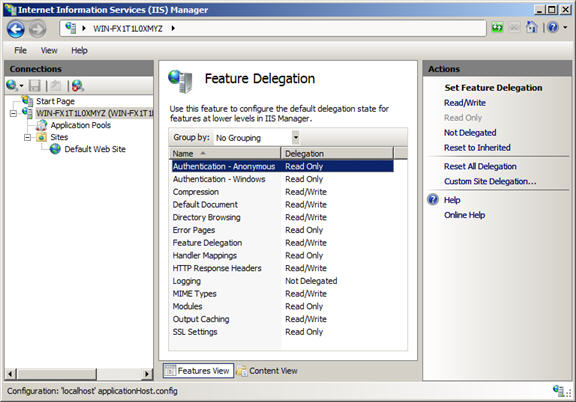This screenshot has width=576, height=402.
Task: Click the Back navigation arrow button
Action: pyautogui.click(x=16, y=29)
